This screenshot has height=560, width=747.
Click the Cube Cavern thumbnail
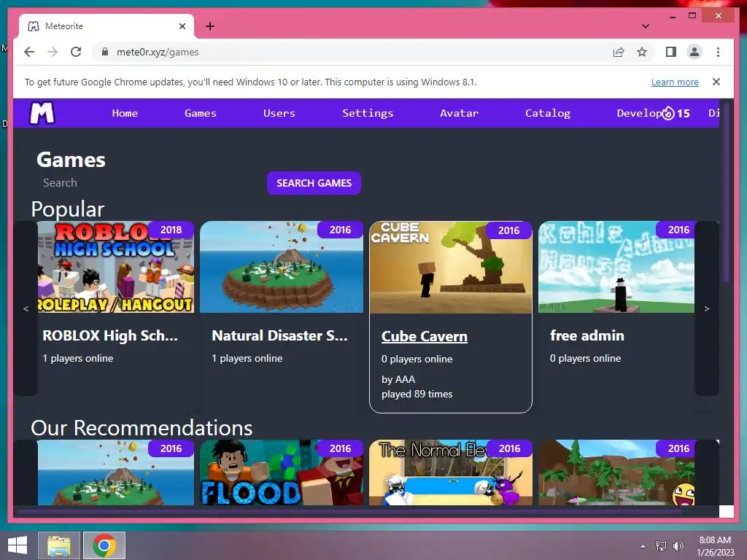click(451, 267)
